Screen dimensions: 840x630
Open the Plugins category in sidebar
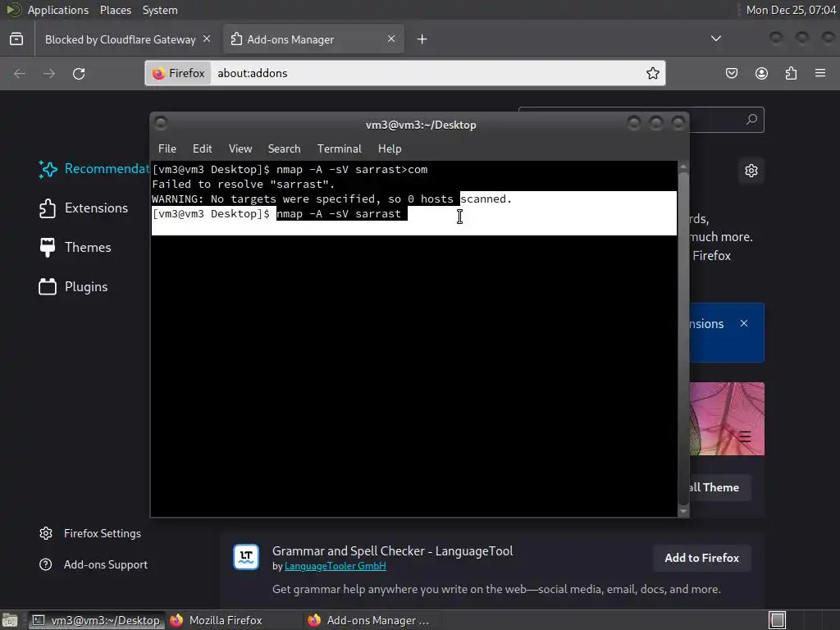[x=73, y=286]
